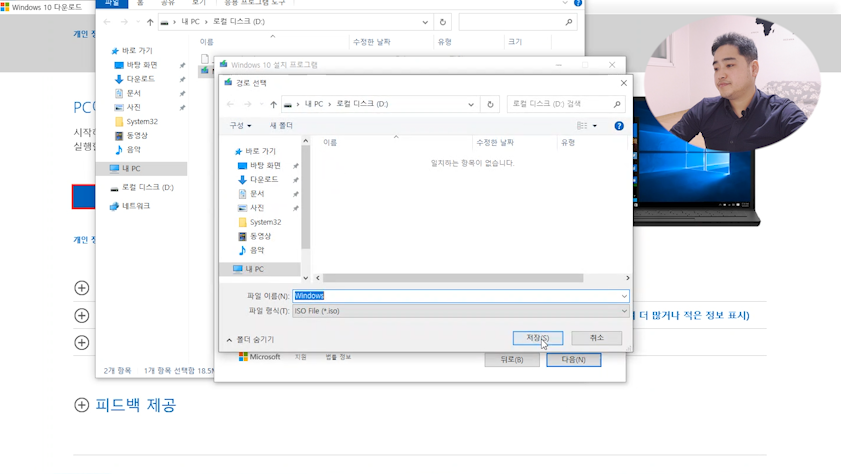Select 문서 in File Explorer sidebar
Screen dimensions: 841x474
click(134, 93)
